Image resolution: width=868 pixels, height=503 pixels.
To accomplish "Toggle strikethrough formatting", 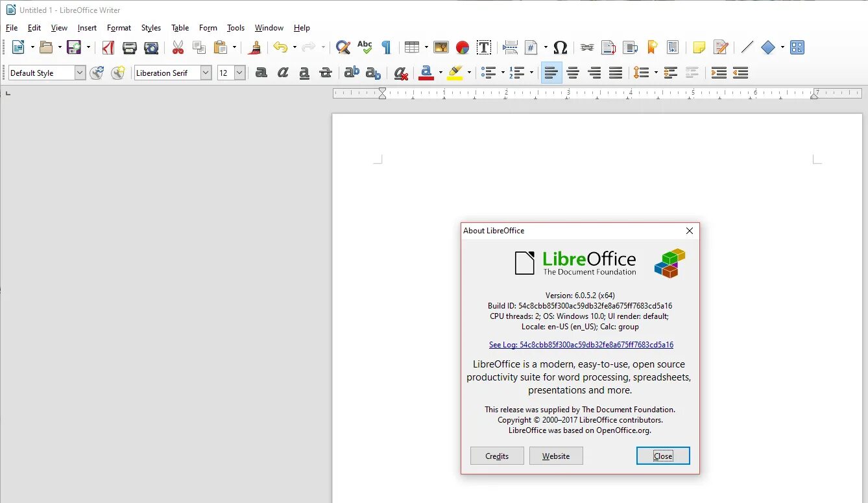I will [x=326, y=73].
